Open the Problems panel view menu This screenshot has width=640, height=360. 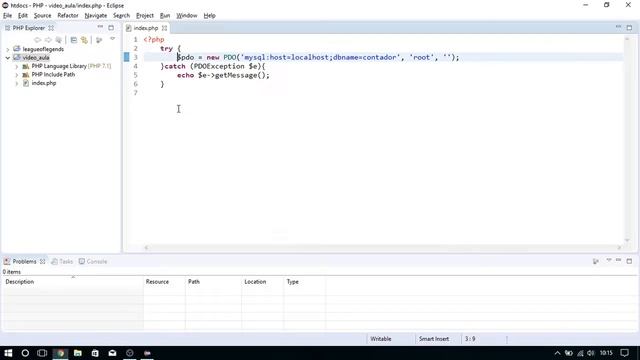pos(609,260)
